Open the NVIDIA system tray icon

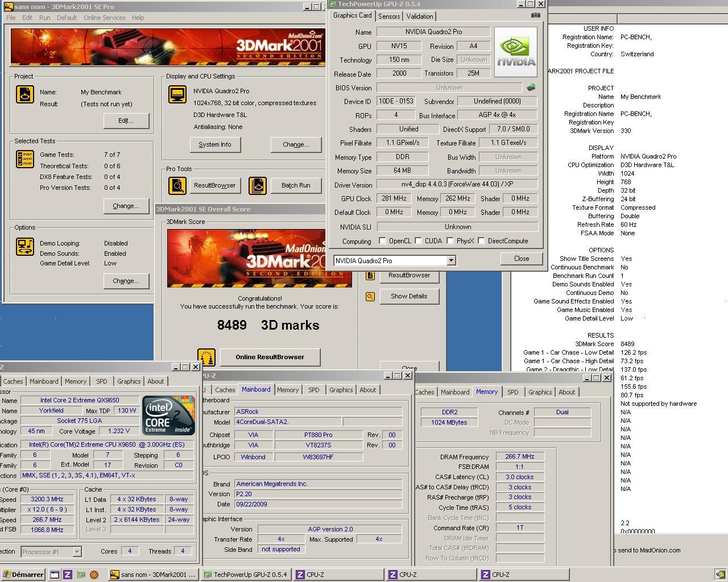(720, 575)
